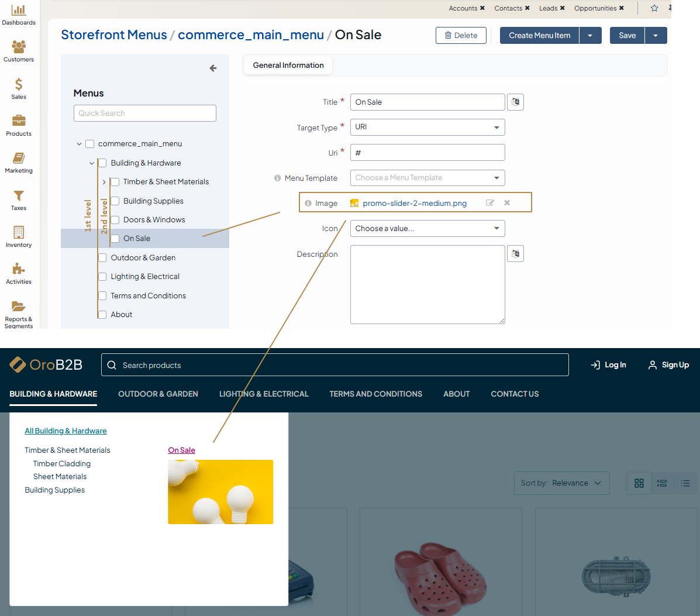Open the General Information tab
Viewport: 700px width, 616px height.
tap(288, 66)
